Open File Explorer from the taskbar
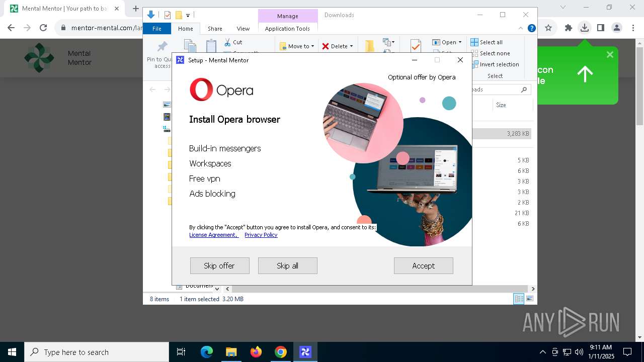 pyautogui.click(x=231, y=352)
